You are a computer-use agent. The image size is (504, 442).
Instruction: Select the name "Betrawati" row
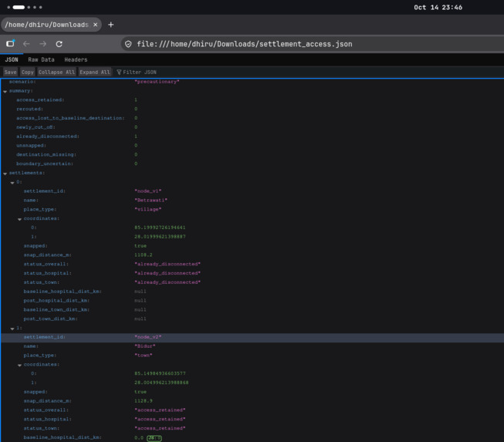[x=252, y=200]
